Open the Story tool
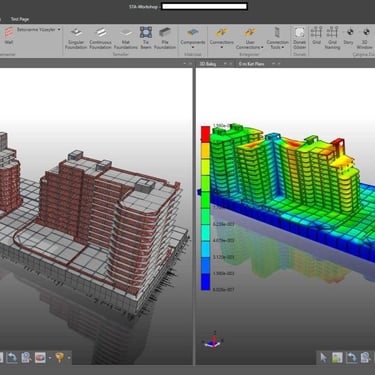Screen dimensions: 375x375 coord(349,36)
